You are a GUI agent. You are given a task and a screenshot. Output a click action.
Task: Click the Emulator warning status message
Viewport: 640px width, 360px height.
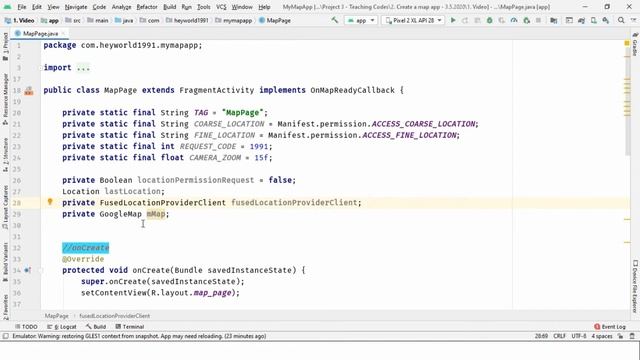pos(139,336)
